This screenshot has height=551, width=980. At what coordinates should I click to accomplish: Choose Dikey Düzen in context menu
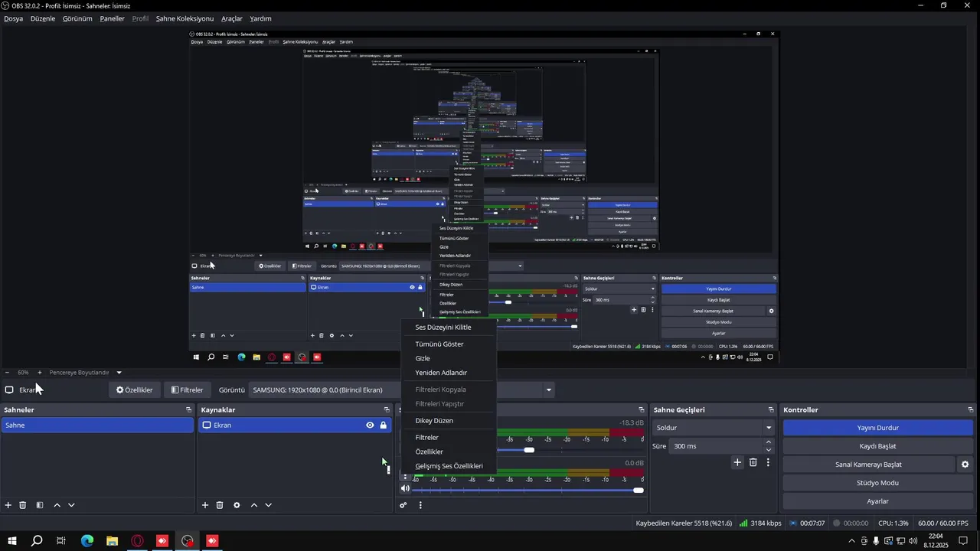point(449,421)
